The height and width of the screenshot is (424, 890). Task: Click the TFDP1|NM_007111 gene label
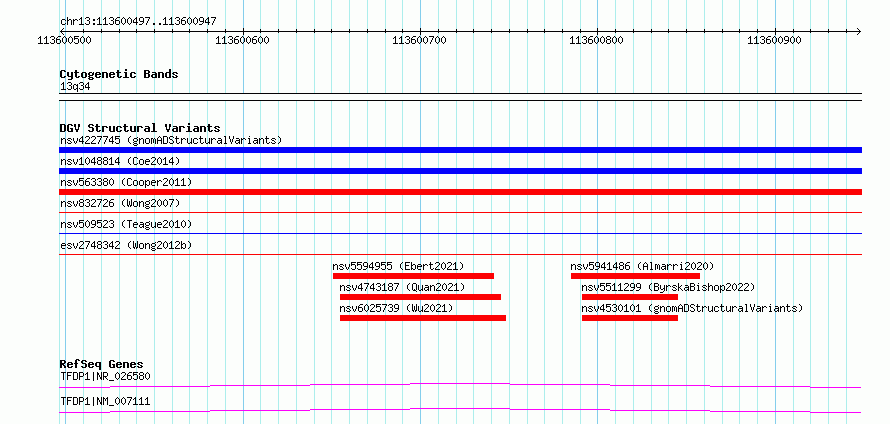coord(105,401)
